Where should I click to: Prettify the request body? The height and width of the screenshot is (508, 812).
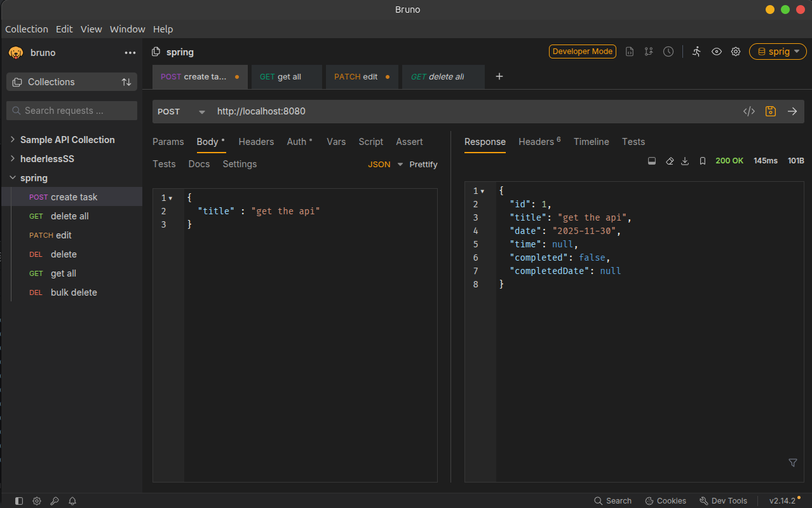click(x=423, y=164)
